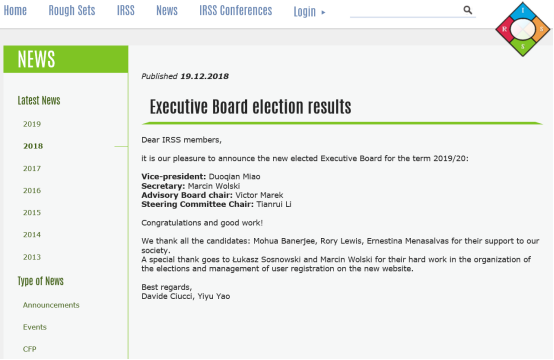This screenshot has height=360, width=554.
Task: Select the 2018 news archive
Action: 33,146
